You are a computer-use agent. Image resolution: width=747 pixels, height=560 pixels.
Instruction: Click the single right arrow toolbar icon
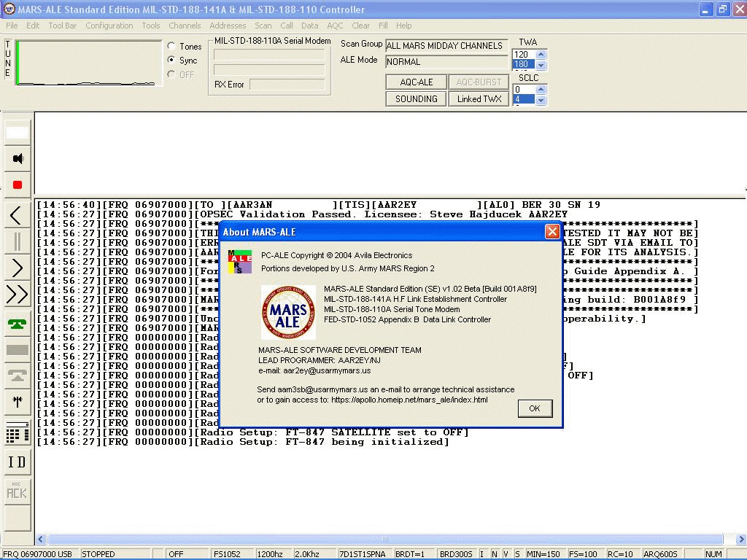(18, 268)
